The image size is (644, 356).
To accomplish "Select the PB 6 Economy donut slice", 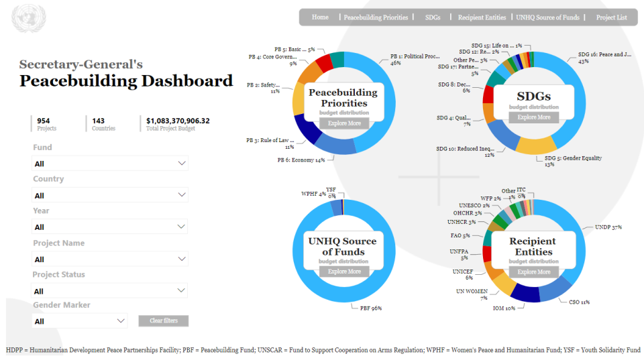I will pyautogui.click(x=336, y=145).
